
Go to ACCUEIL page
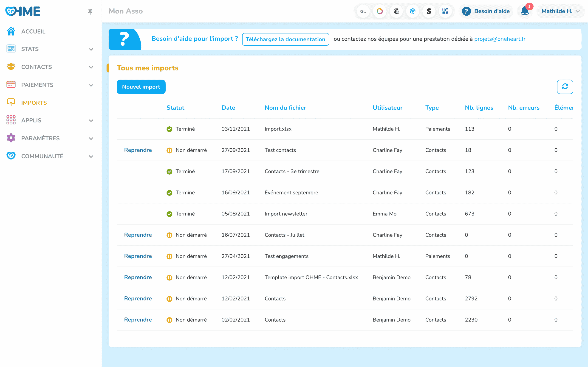pos(33,31)
